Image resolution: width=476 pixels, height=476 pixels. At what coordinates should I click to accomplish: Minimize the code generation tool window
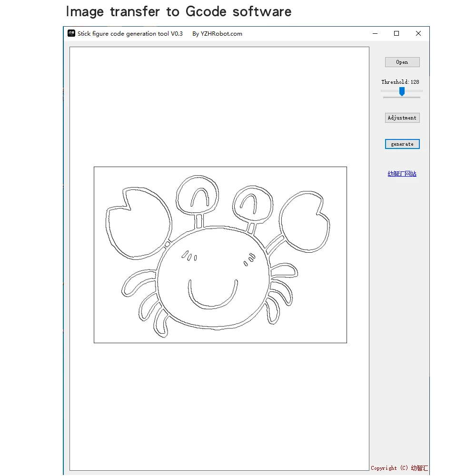[376, 33]
